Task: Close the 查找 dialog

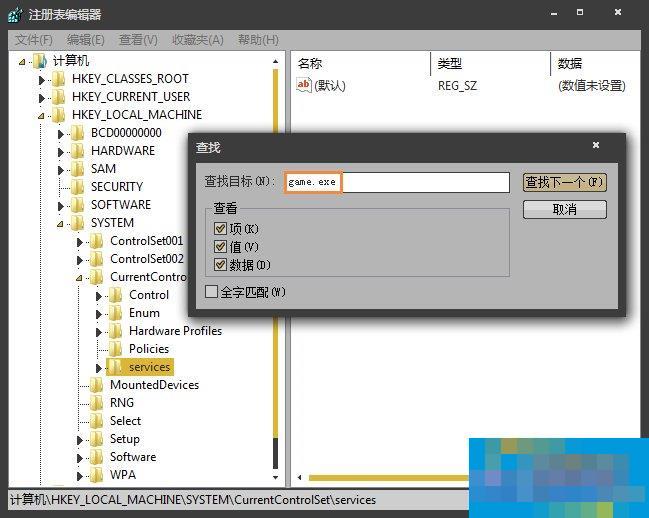Action: [596, 145]
